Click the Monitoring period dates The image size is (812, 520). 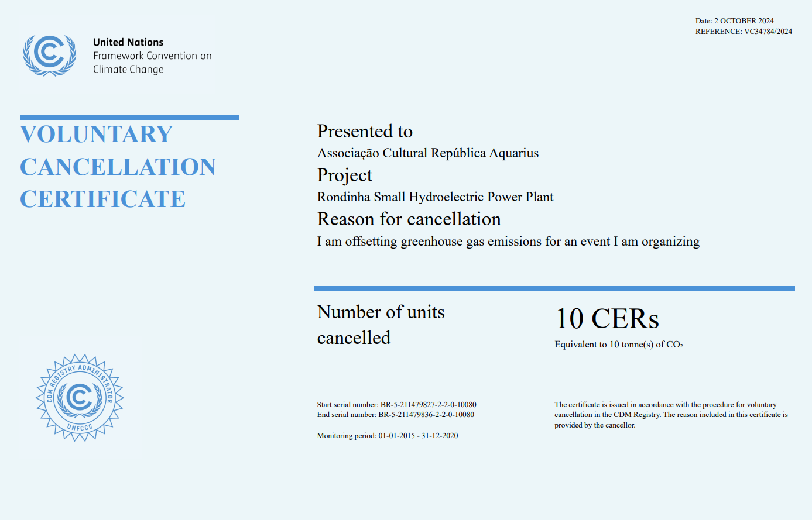(419, 436)
